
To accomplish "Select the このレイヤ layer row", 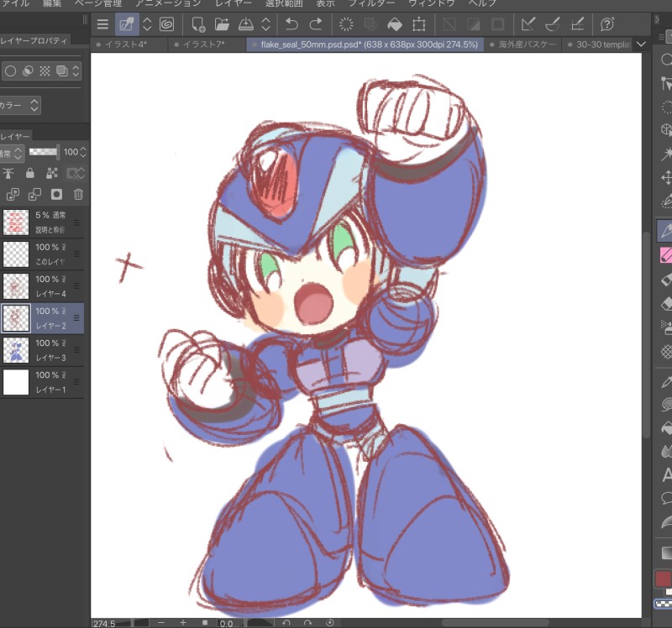I will pos(42,254).
